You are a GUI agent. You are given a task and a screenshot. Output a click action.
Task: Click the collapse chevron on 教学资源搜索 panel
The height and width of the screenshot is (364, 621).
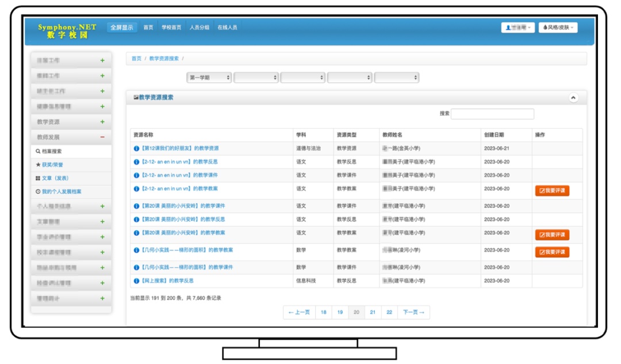tap(573, 98)
